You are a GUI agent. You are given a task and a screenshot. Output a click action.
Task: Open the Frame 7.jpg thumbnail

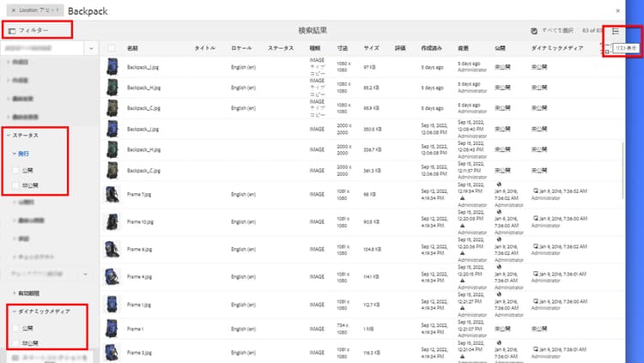(x=112, y=194)
